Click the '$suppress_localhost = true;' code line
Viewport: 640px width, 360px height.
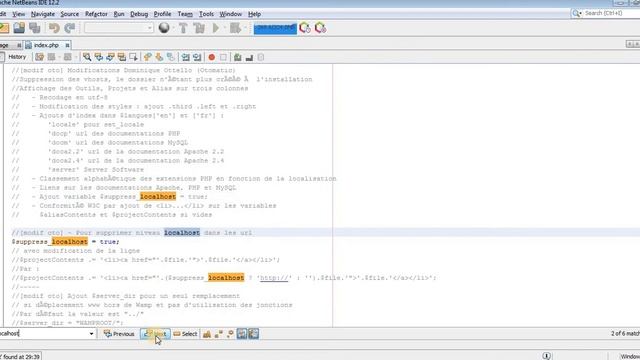click(65, 242)
